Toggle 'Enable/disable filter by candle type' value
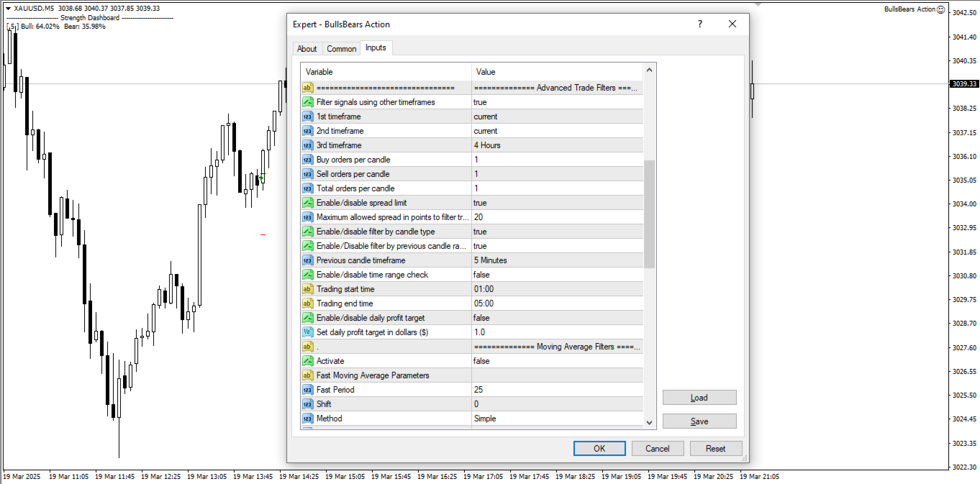980x484 pixels. pos(558,232)
